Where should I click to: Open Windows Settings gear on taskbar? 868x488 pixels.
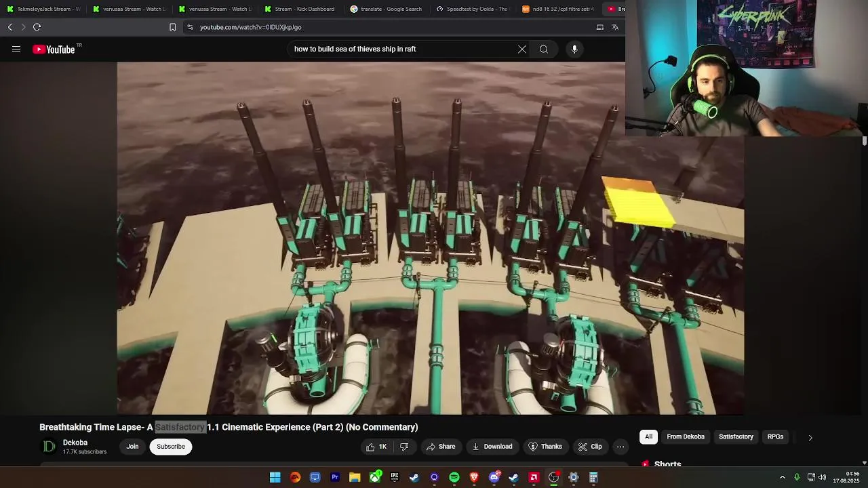[x=574, y=477]
